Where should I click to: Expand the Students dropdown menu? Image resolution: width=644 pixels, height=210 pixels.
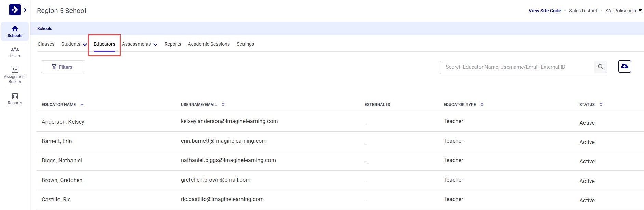point(74,44)
